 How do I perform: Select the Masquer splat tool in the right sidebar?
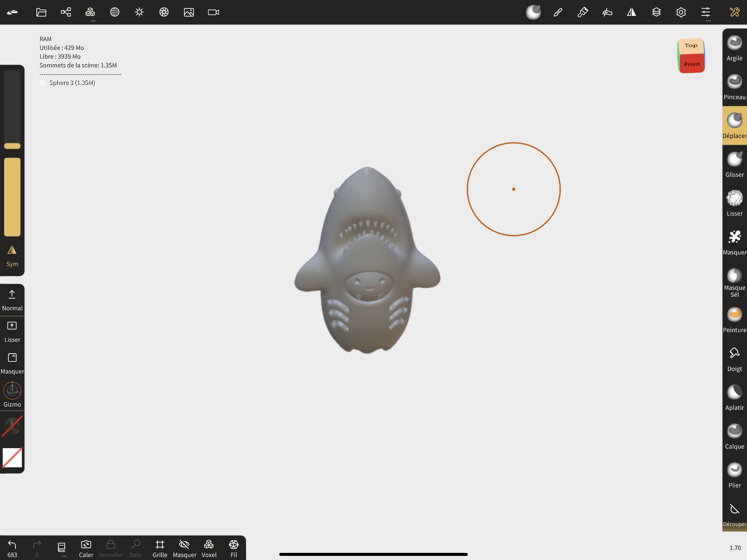click(x=734, y=243)
